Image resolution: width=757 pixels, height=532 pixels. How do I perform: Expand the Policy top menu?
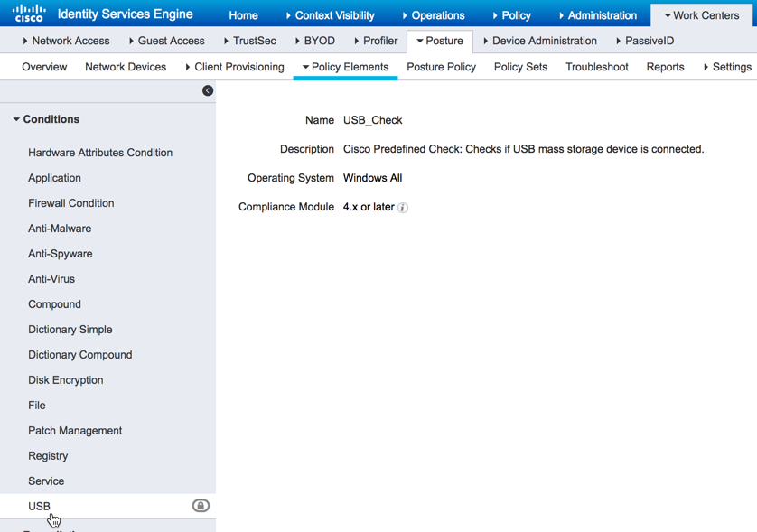point(512,15)
